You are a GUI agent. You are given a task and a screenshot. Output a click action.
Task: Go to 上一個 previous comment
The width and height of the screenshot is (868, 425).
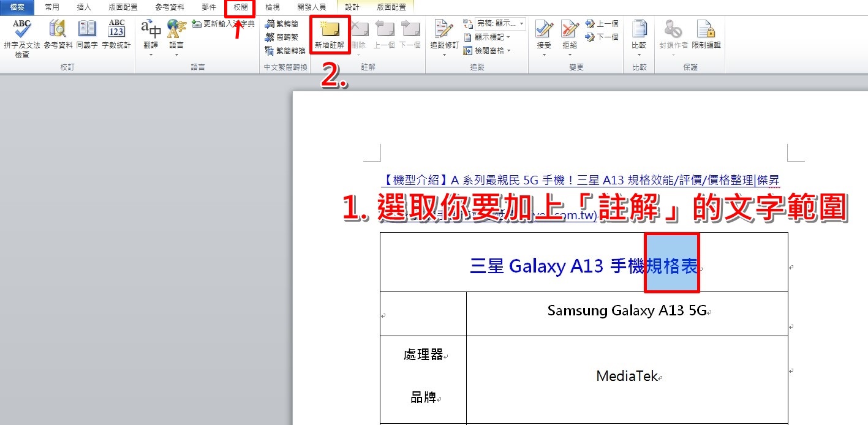coord(384,34)
